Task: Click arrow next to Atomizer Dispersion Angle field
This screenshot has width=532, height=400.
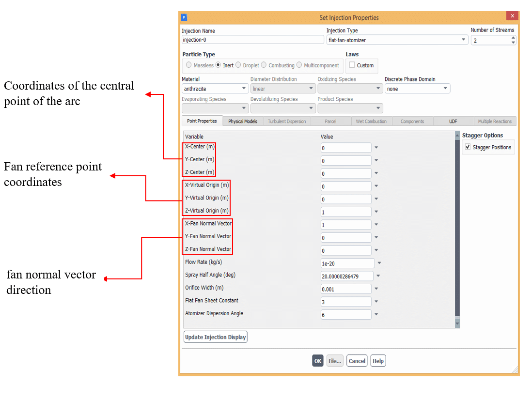Action: click(x=376, y=314)
